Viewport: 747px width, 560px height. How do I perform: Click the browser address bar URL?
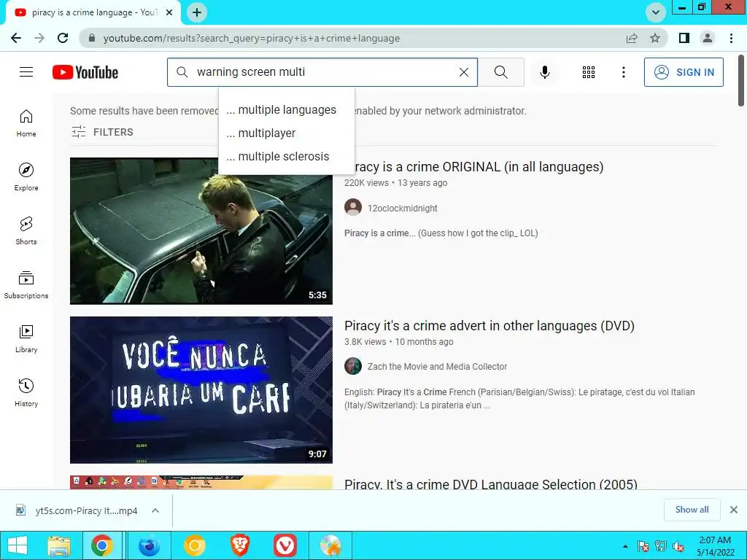[251, 38]
